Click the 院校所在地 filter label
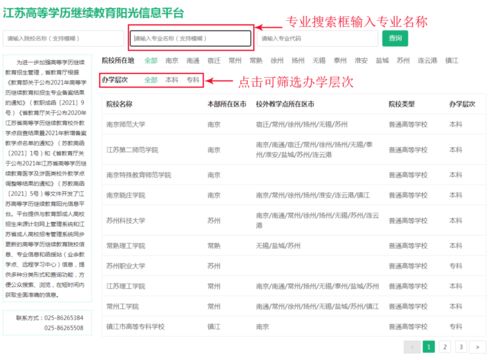This screenshot has width=500, height=360. [x=118, y=60]
